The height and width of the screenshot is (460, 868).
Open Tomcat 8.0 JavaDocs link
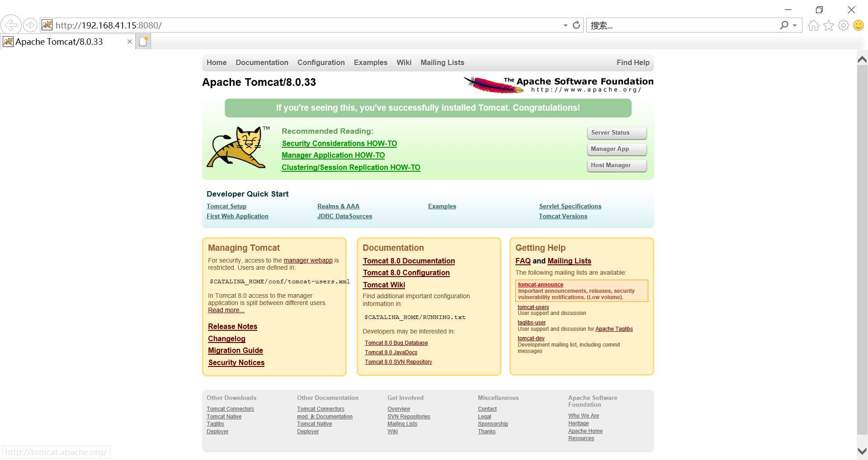391,352
